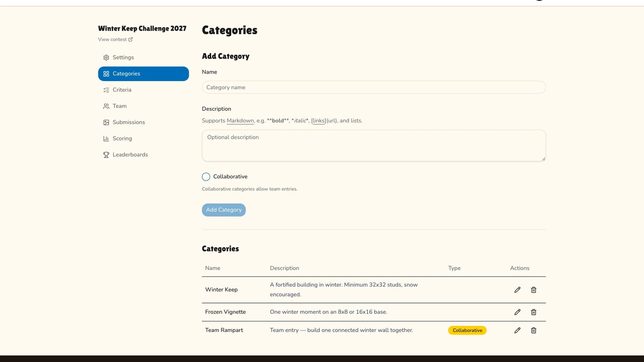Click the Description column header
This screenshot has width=644, height=362.
(x=284, y=268)
